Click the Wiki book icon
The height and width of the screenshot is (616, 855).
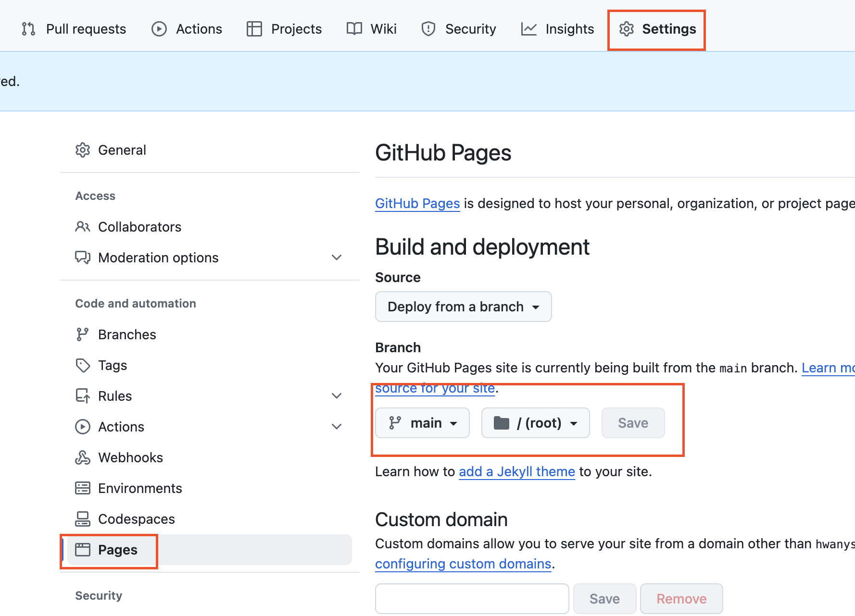click(354, 29)
